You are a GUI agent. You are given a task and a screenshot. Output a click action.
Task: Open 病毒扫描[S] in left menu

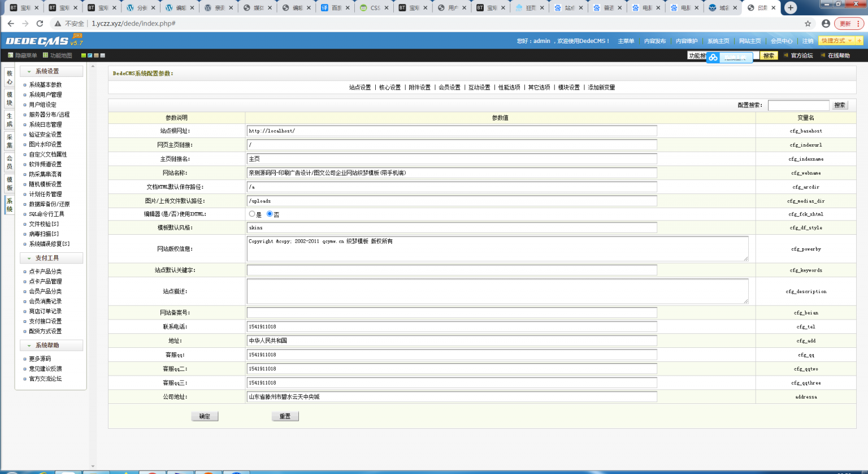click(44, 234)
